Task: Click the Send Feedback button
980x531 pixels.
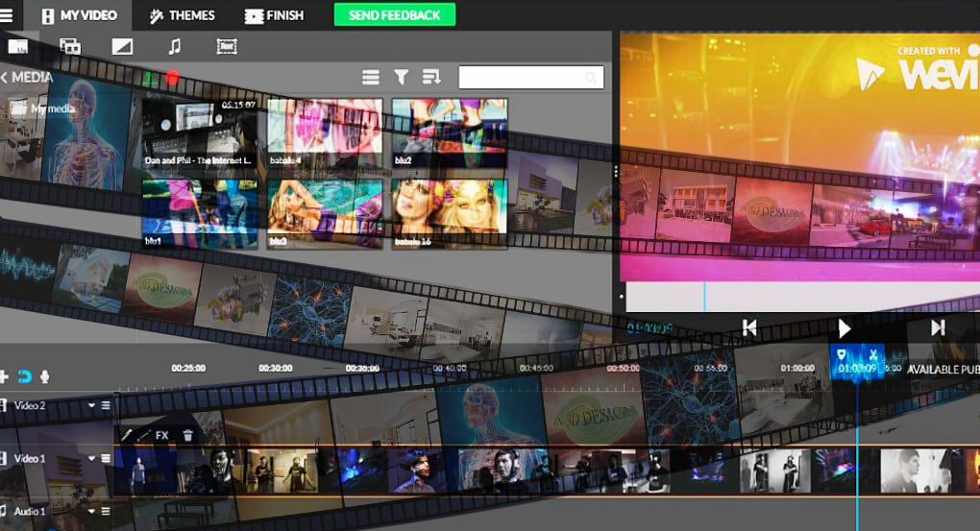Action: point(394,15)
